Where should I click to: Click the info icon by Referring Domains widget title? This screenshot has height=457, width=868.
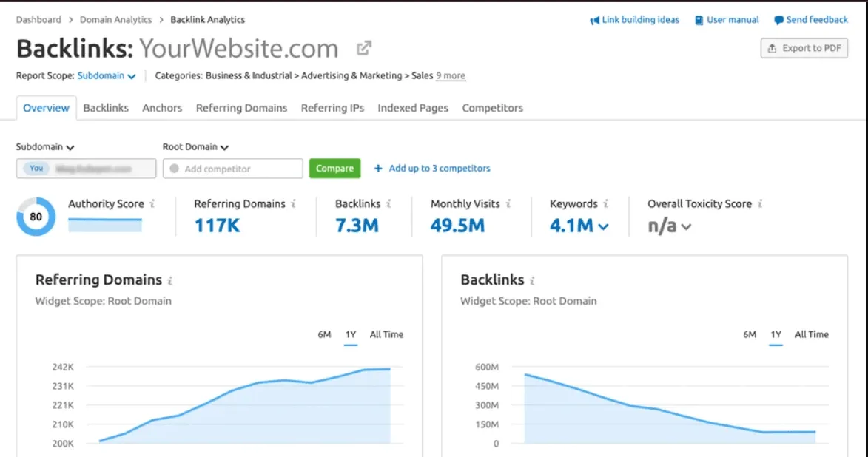[172, 280]
